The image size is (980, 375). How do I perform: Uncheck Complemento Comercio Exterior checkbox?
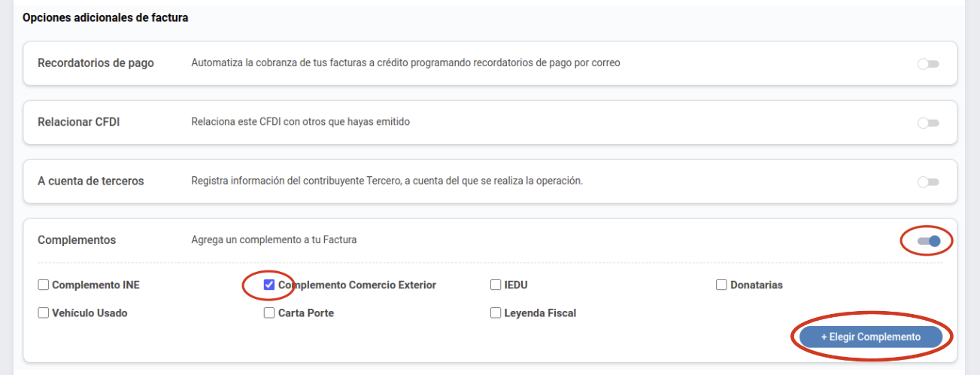click(269, 285)
